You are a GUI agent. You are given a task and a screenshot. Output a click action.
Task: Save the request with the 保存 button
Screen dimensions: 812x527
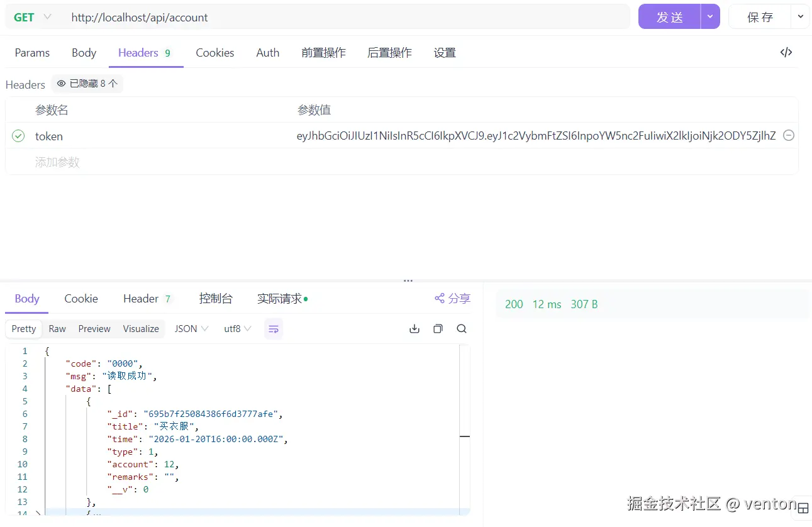[x=760, y=17]
